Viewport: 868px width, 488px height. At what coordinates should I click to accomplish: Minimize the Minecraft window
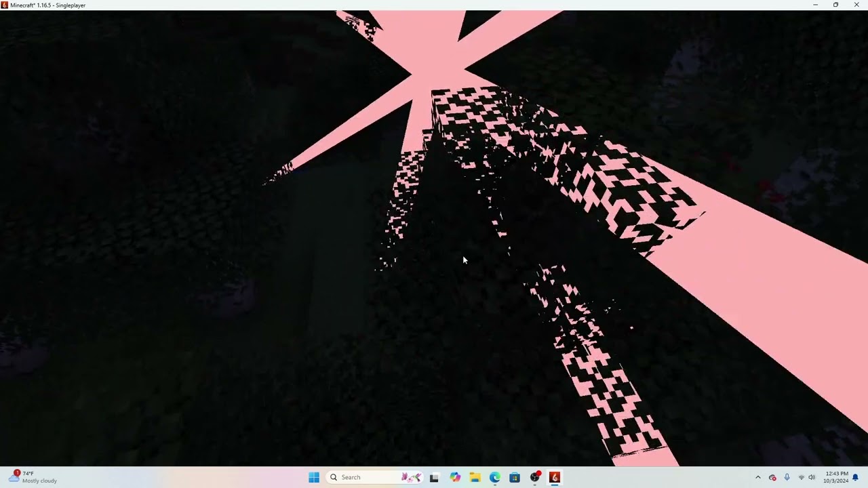(815, 5)
